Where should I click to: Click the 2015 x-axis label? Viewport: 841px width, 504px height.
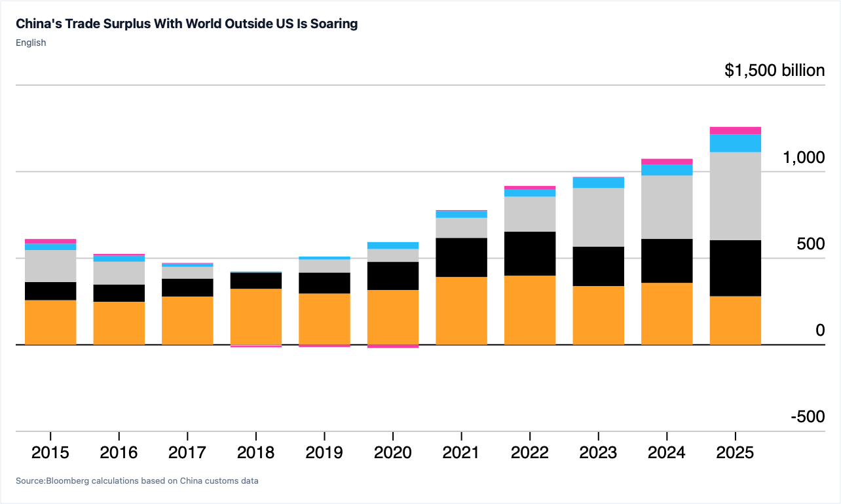(50, 452)
